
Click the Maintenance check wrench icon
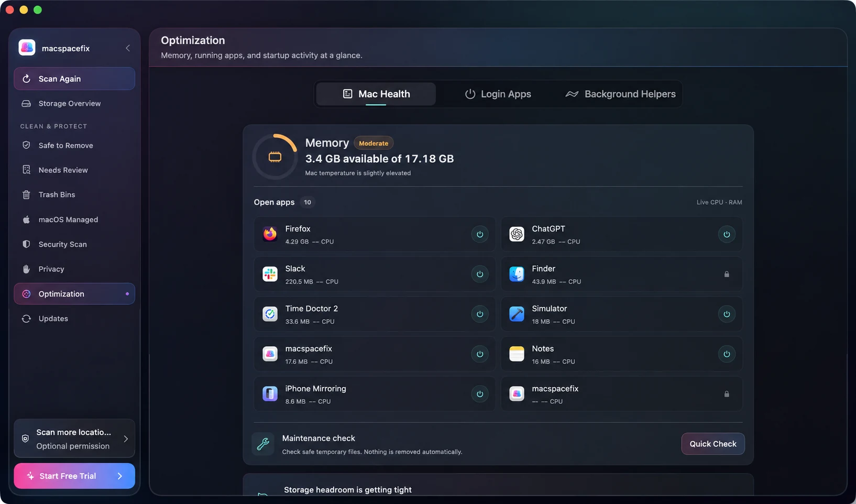pos(263,444)
